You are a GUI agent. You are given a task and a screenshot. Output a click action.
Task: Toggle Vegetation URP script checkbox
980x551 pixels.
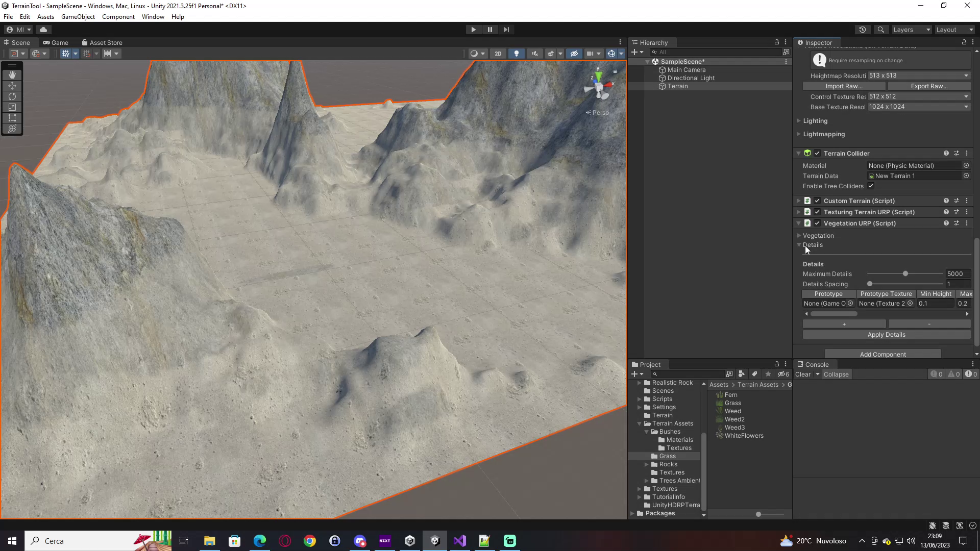(817, 223)
